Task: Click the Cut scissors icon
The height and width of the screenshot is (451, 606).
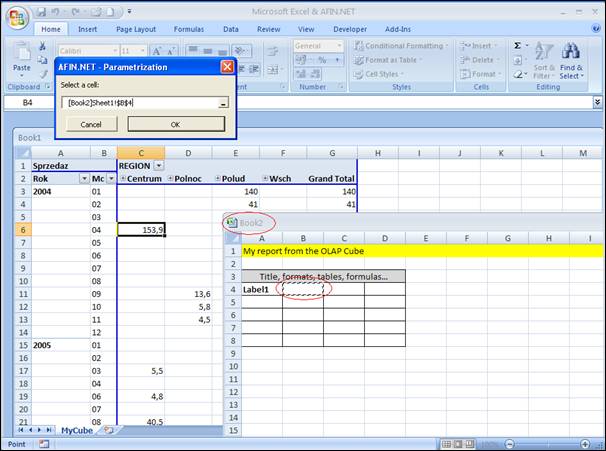Action: pos(43,46)
